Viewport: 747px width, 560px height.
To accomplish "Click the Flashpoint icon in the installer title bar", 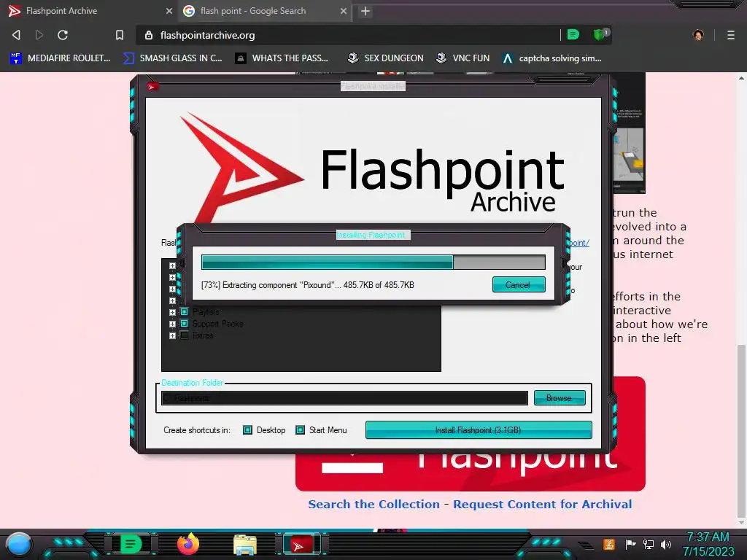I will click(152, 86).
